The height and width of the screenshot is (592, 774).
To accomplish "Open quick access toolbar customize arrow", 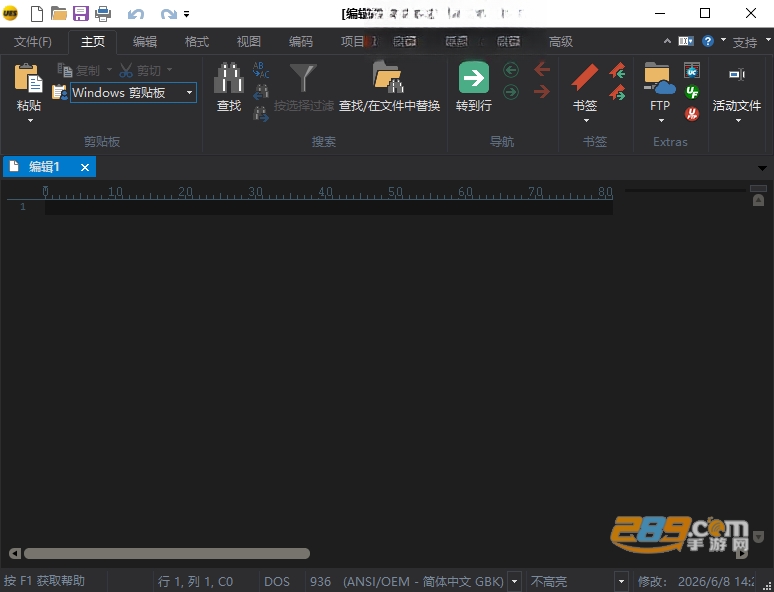I will tap(187, 14).
